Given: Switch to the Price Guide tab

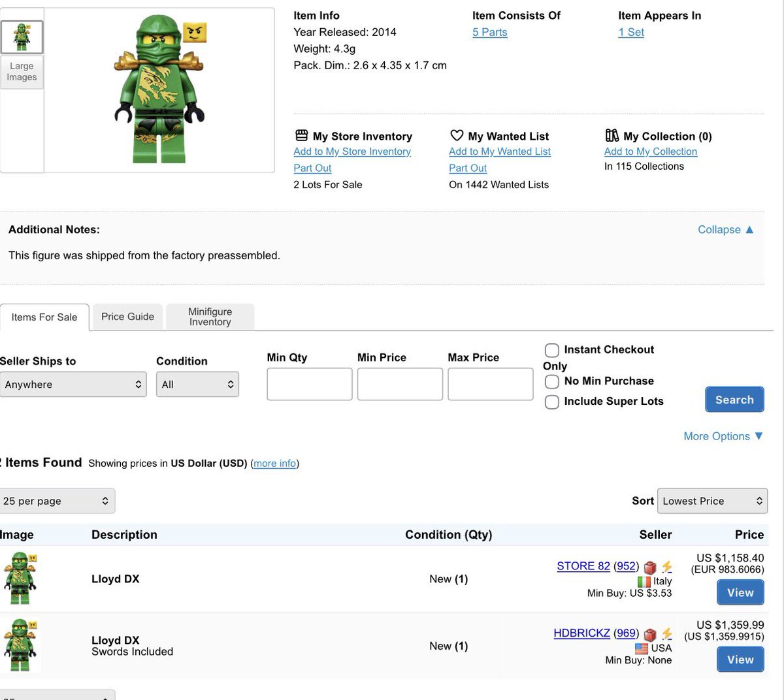Looking at the screenshot, I should [x=127, y=317].
